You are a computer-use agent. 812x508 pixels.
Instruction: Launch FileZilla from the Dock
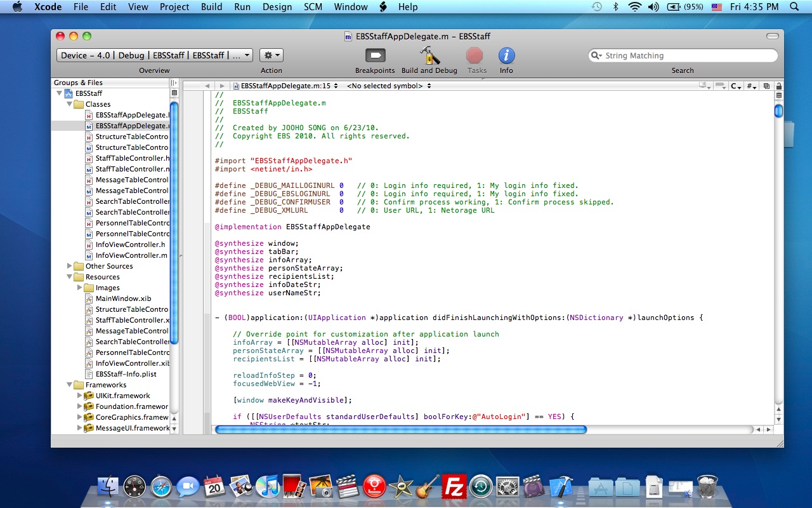454,487
